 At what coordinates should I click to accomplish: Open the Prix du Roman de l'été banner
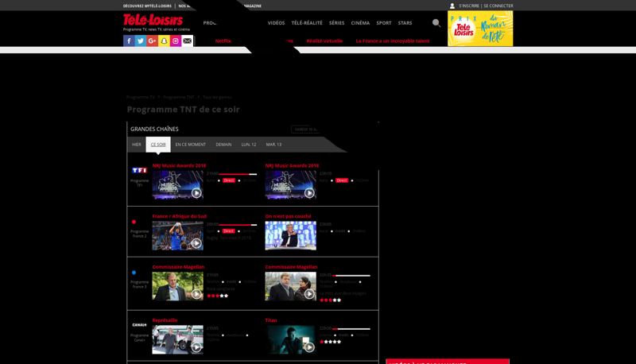pyautogui.click(x=480, y=29)
